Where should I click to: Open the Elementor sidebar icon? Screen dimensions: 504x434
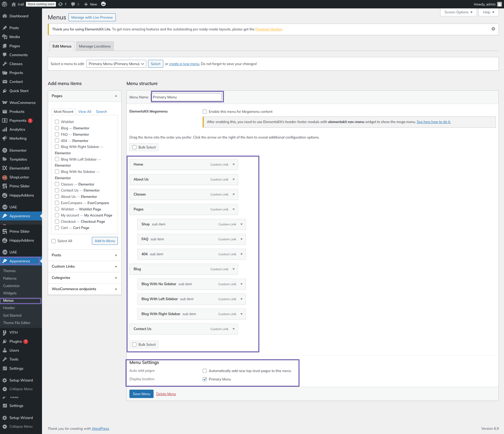coord(5,150)
